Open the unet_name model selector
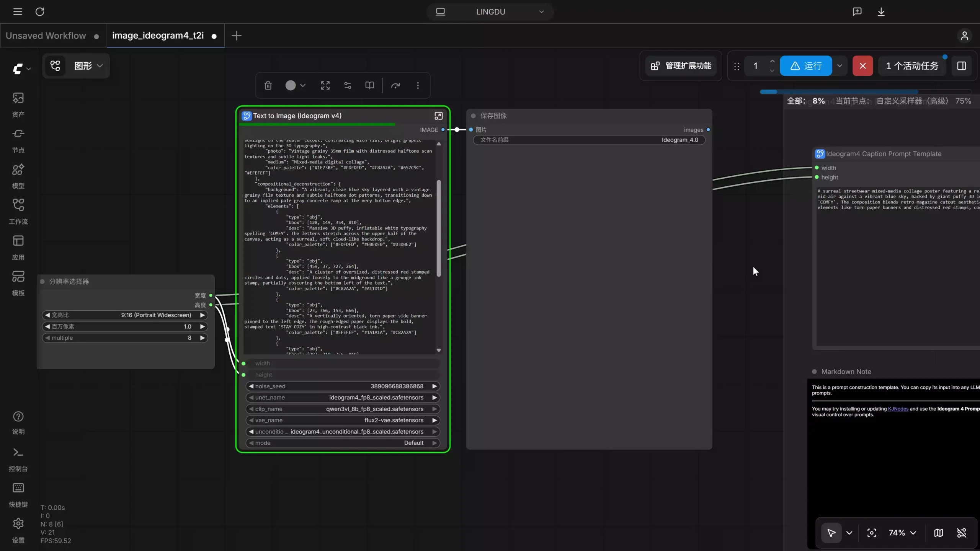This screenshot has height=551, width=980. tap(343, 398)
